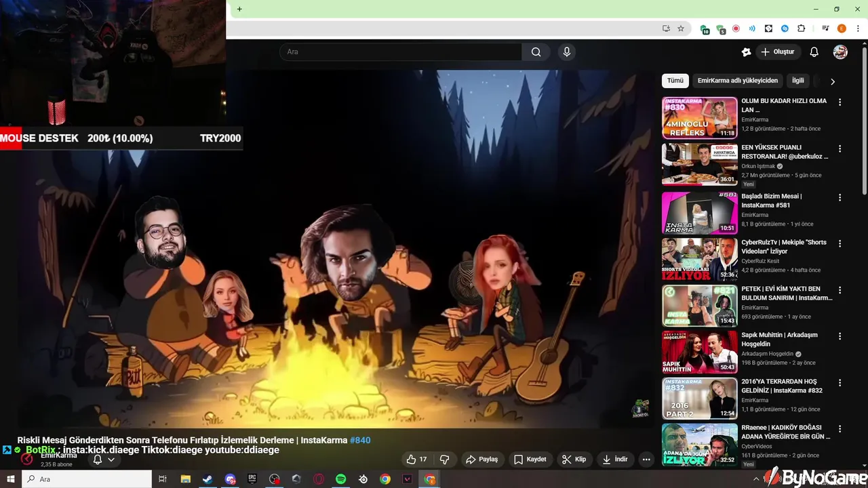Open 2016'YA TEKRARDAN HOŞ GELDİNİZ video

click(x=782, y=386)
